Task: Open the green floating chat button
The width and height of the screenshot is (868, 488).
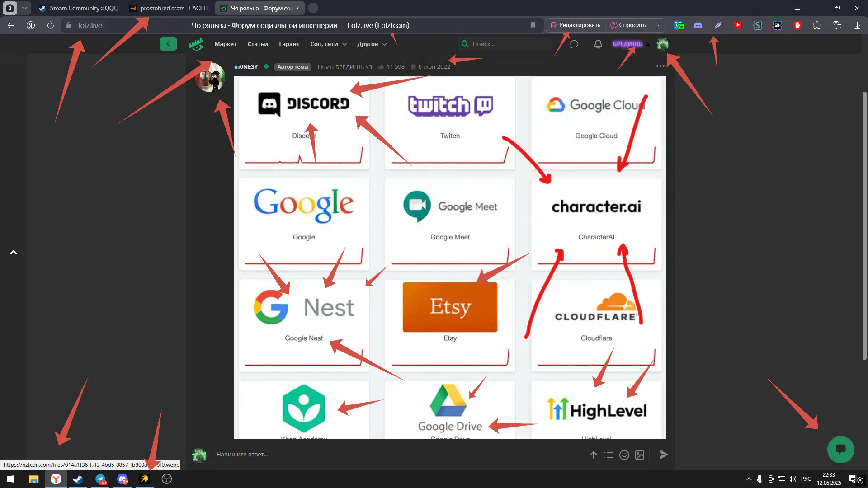Action: (x=841, y=449)
